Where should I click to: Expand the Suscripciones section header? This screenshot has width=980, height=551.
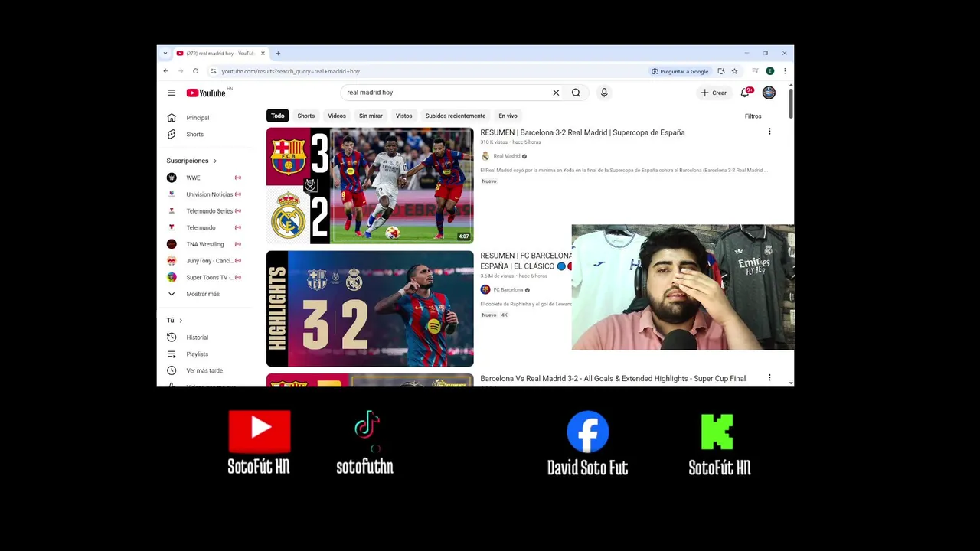[x=192, y=161]
